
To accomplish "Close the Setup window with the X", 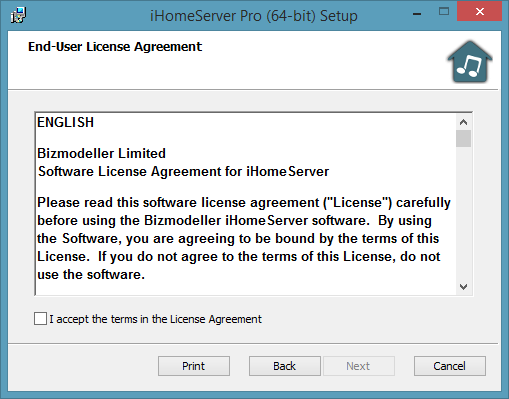I will click(x=480, y=12).
